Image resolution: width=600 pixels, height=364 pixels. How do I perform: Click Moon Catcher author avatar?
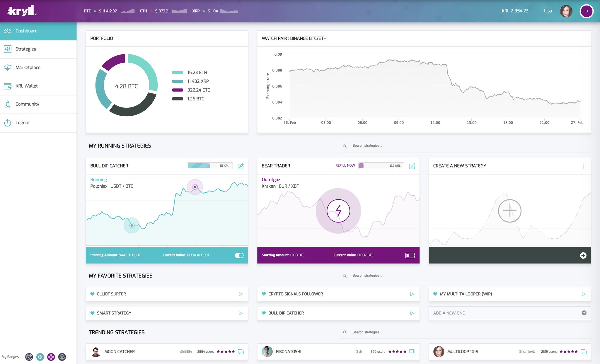96,352
